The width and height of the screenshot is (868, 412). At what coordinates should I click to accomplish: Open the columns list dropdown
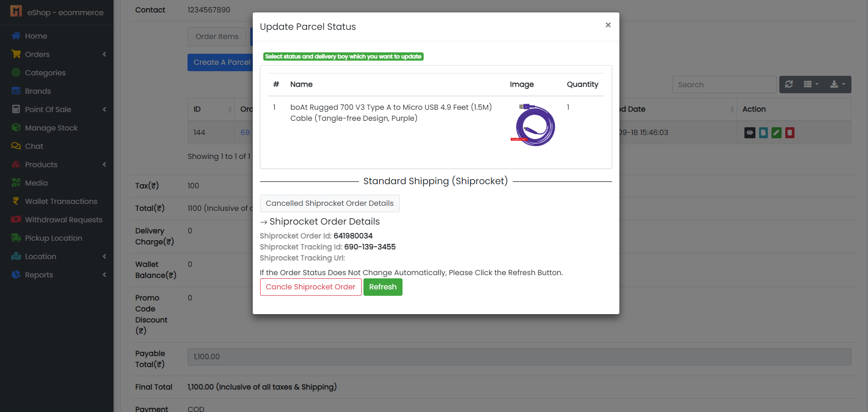point(811,85)
